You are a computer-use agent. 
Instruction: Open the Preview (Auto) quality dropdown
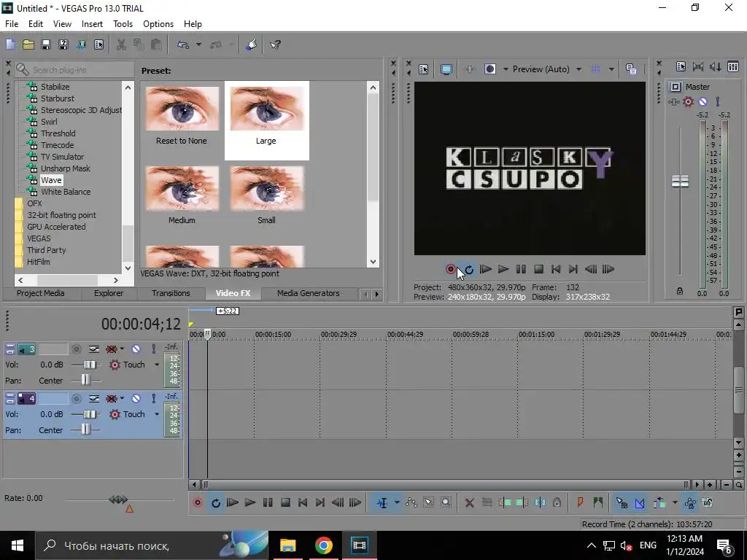click(x=578, y=69)
